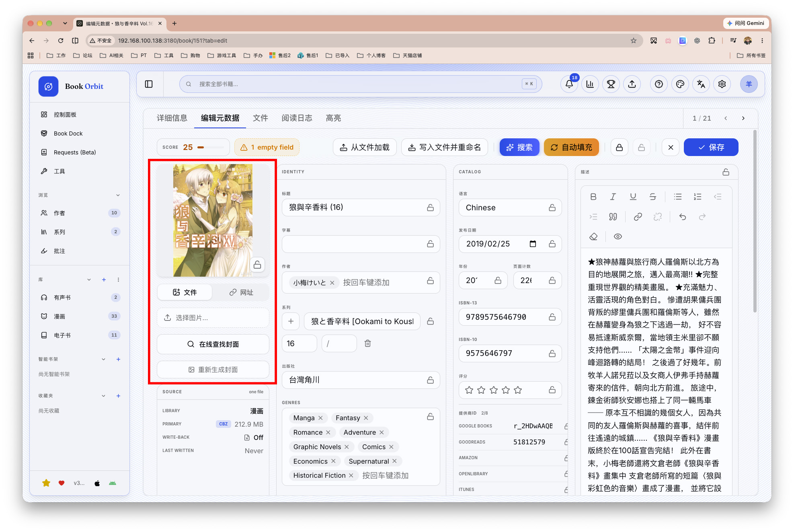
Task: Click the user avatar button
Action: tap(749, 84)
